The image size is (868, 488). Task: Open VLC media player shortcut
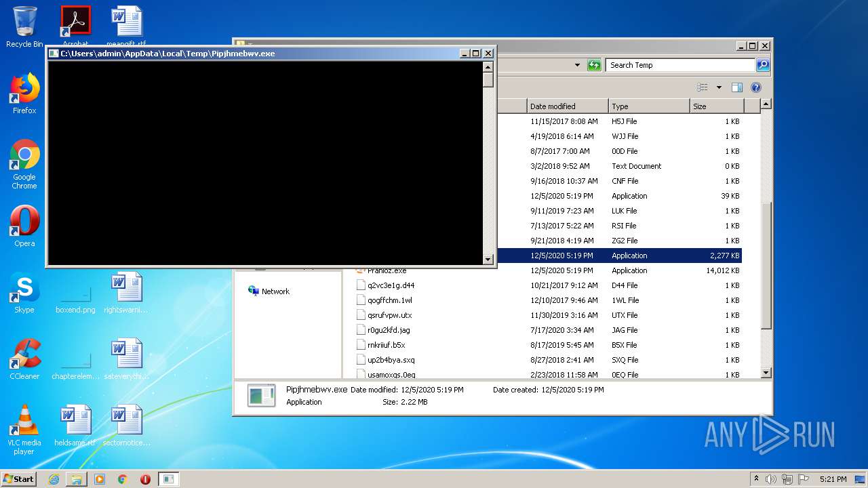pos(24,430)
